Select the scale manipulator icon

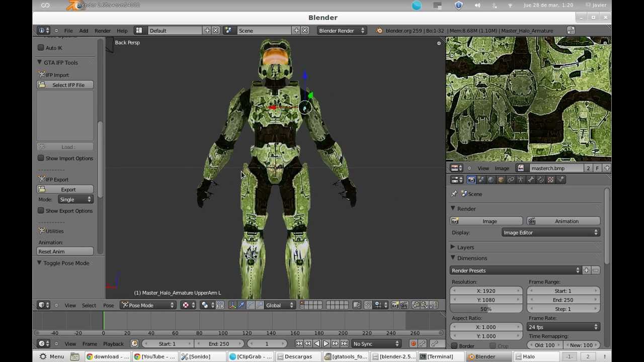pyautogui.click(x=259, y=305)
